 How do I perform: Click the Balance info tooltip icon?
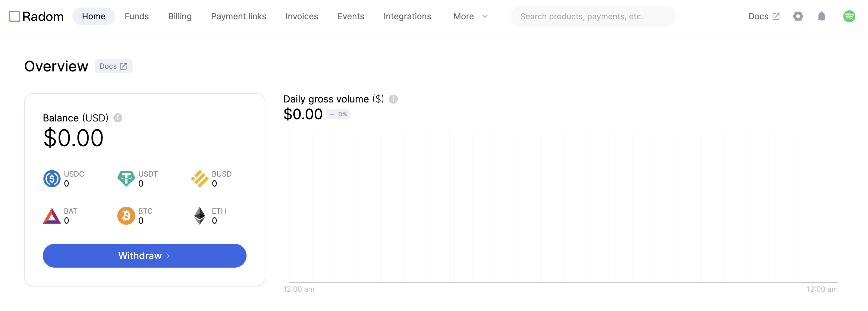pos(118,118)
